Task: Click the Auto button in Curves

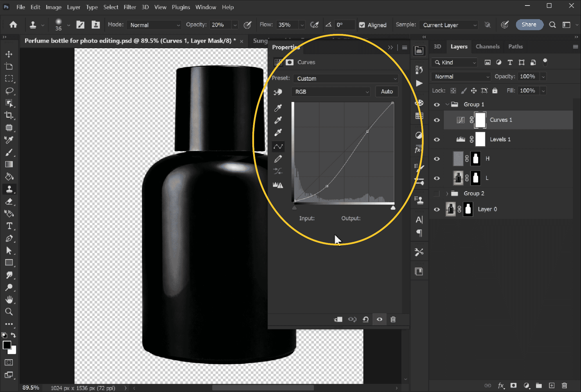Action: [x=387, y=92]
